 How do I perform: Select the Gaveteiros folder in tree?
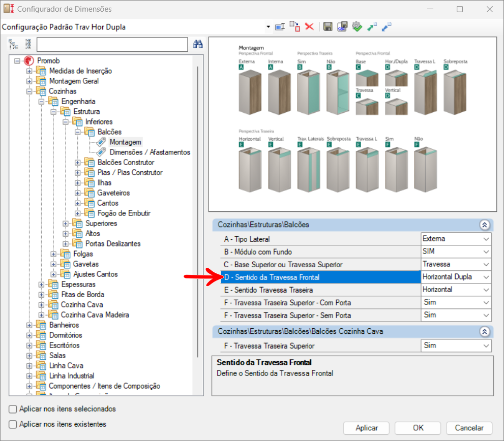click(113, 193)
